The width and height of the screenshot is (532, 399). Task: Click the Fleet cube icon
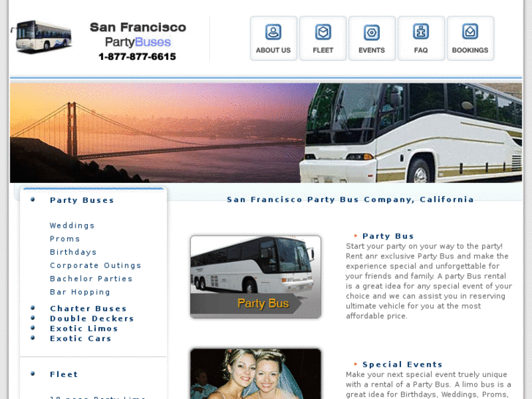point(323,32)
